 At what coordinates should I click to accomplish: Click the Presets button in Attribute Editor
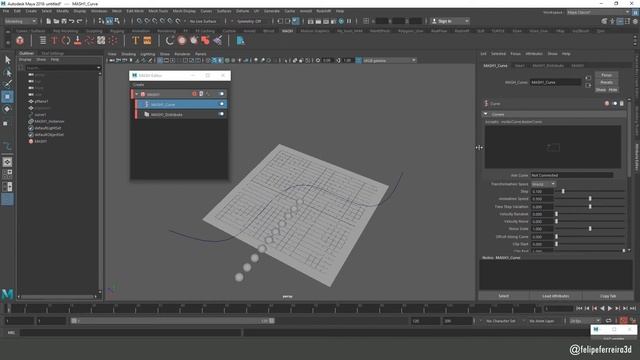[x=607, y=82]
